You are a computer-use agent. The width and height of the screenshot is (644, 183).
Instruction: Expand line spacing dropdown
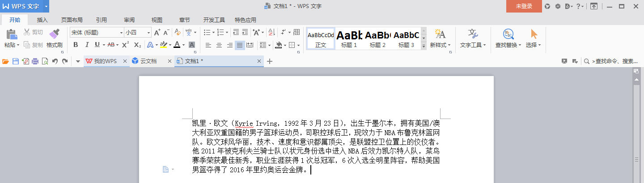click(270, 45)
